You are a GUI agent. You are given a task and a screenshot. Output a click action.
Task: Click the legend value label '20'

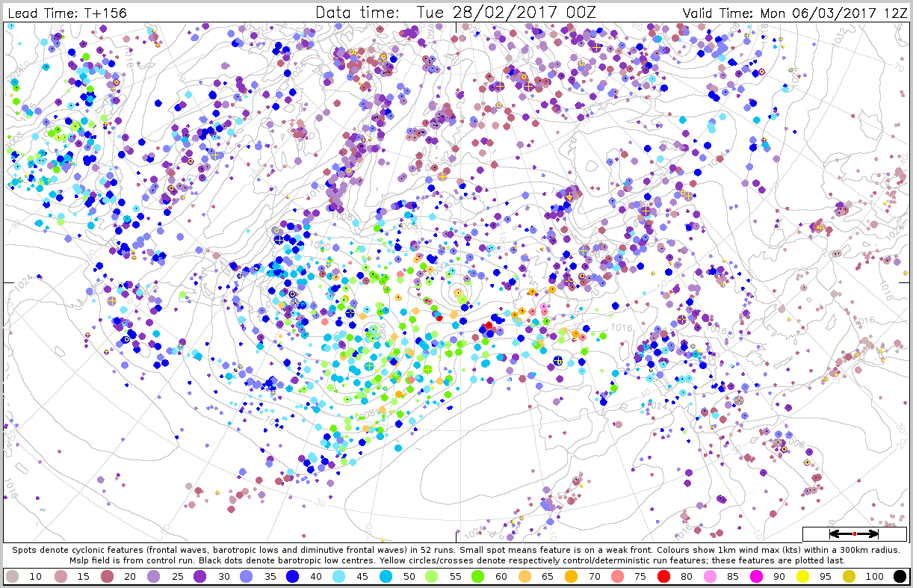[x=129, y=577]
